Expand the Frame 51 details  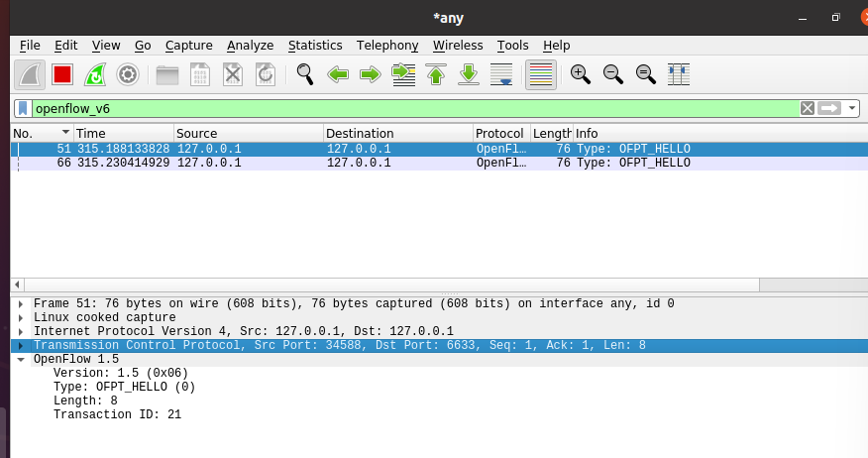pyautogui.click(x=21, y=304)
